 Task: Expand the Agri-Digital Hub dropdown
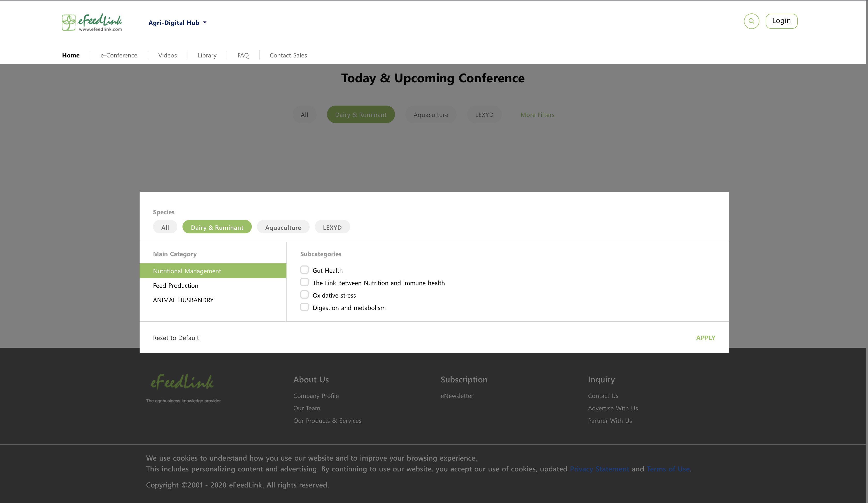click(177, 23)
